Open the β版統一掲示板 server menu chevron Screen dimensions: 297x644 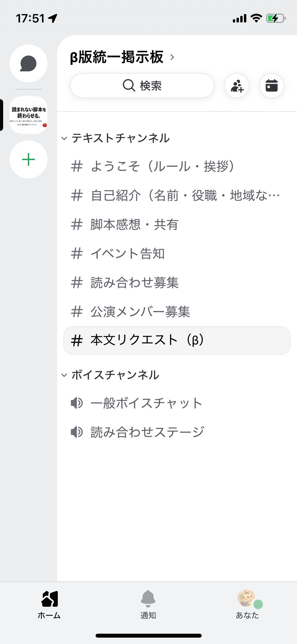coord(172,57)
